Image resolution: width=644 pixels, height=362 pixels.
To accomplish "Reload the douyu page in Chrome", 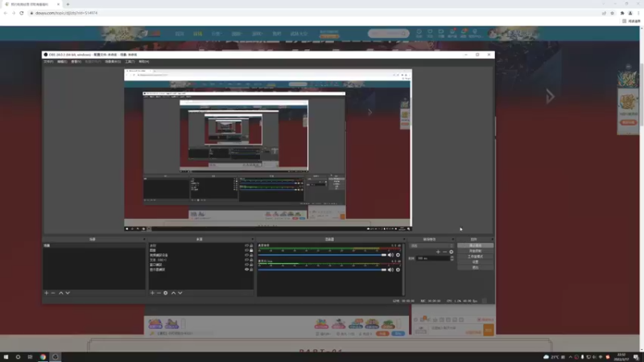I will tap(22, 13).
